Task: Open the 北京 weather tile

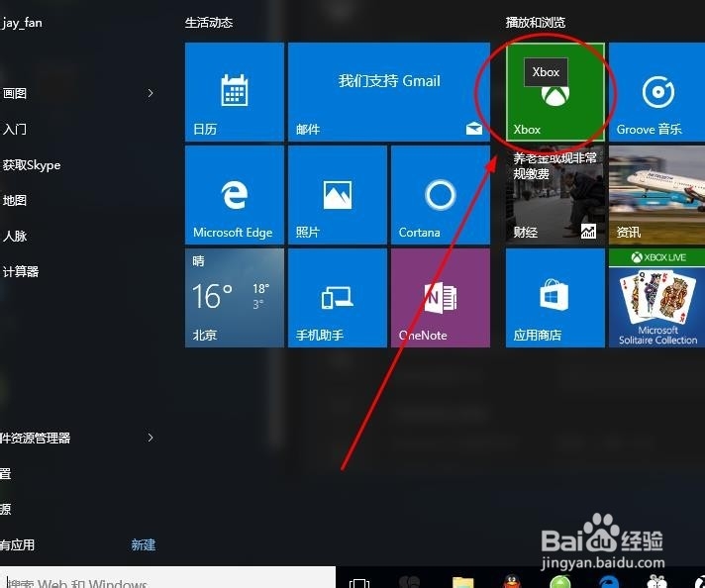Action: 235,298
